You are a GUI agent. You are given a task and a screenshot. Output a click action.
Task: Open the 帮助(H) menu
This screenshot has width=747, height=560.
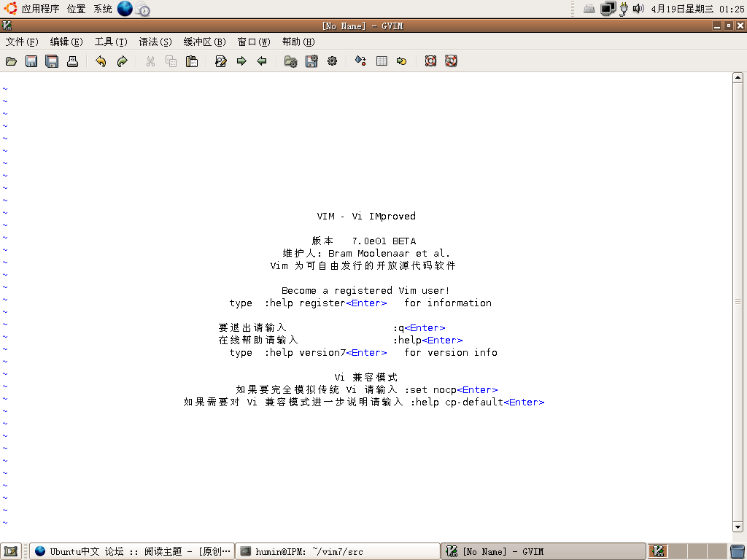click(298, 42)
